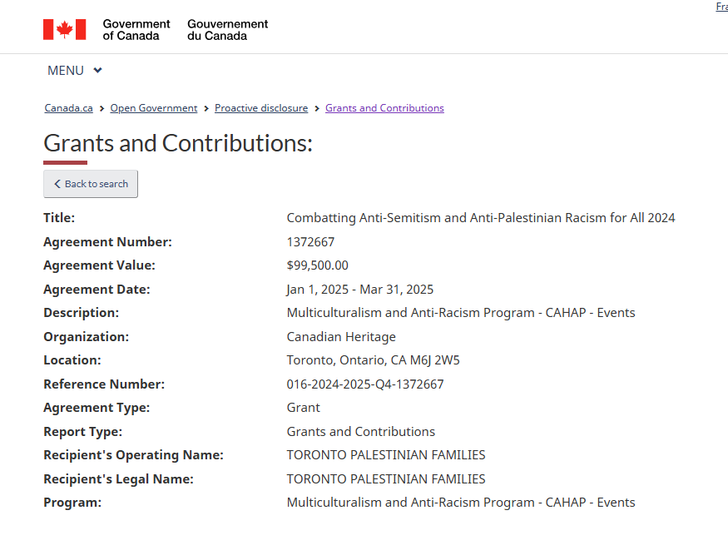Go to Canada.ca breadcrumb link
The image size is (728, 560).
(x=68, y=108)
